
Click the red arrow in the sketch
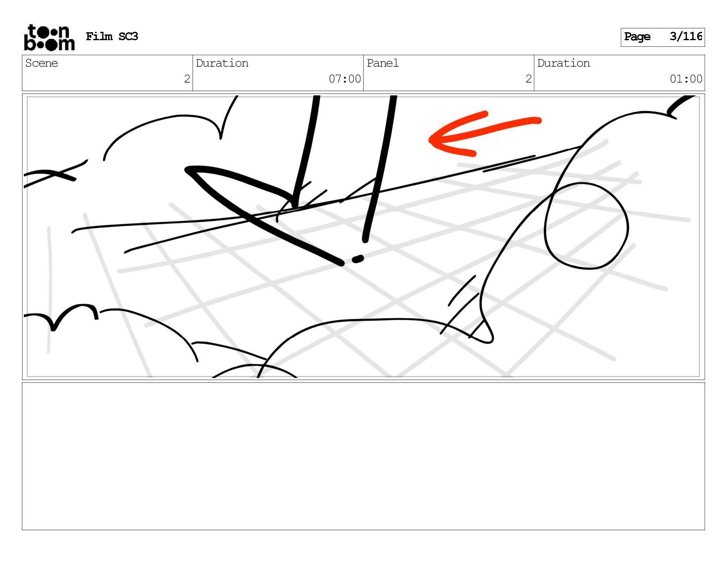tap(484, 134)
